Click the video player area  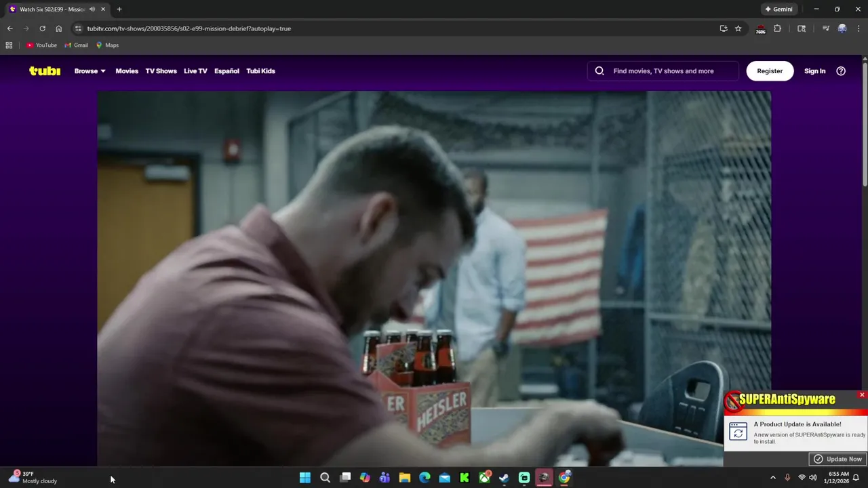[x=434, y=278]
